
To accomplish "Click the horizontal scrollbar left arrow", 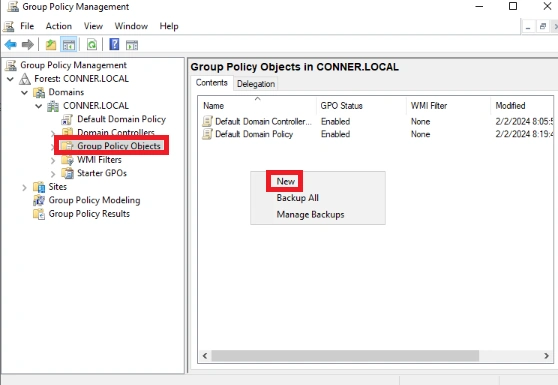I will [205, 355].
